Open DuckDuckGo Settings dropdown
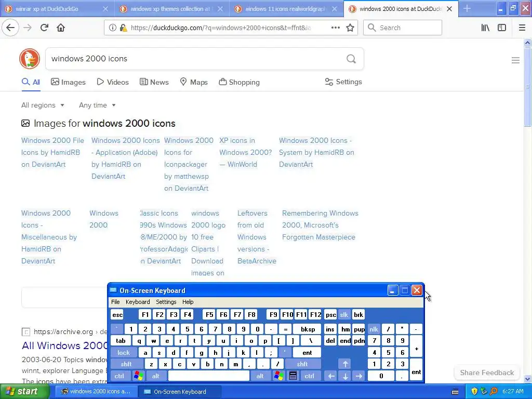Image resolution: width=532 pixels, height=399 pixels. point(343,82)
